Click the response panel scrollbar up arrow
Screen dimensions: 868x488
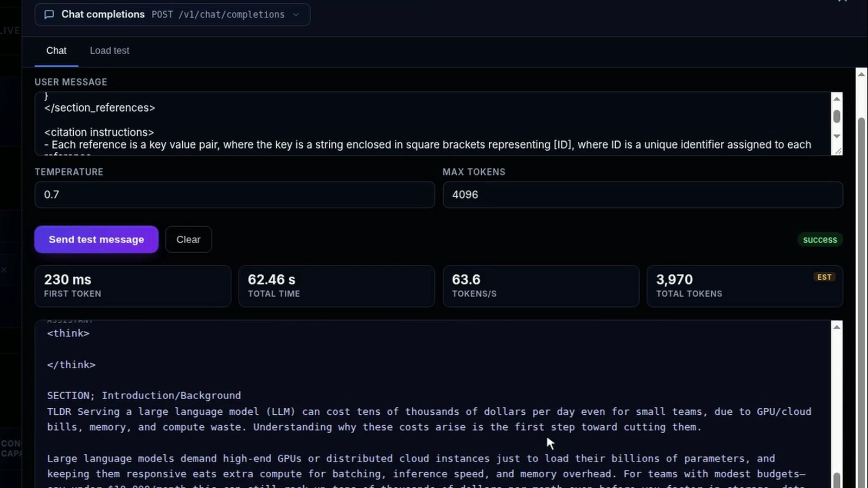pyautogui.click(x=837, y=327)
